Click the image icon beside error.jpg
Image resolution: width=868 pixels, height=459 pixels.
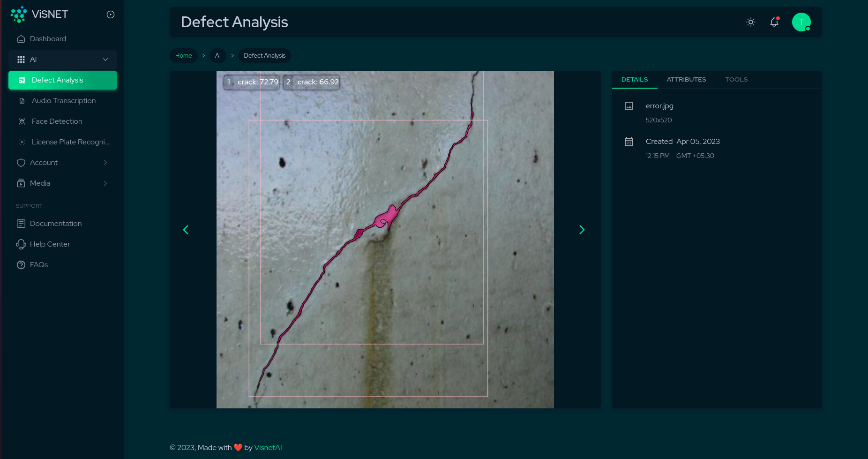click(x=629, y=105)
